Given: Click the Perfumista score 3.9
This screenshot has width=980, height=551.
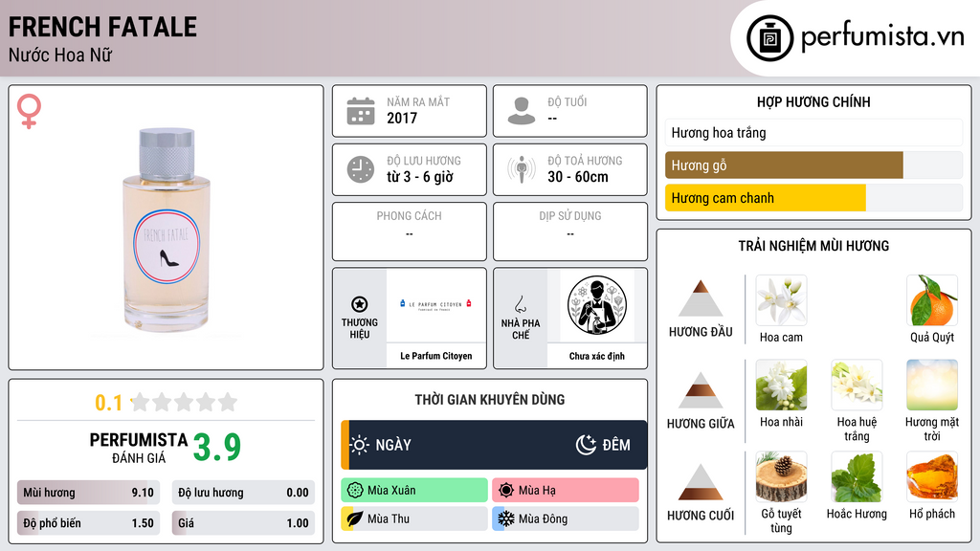Looking at the screenshot, I should pyautogui.click(x=217, y=448).
